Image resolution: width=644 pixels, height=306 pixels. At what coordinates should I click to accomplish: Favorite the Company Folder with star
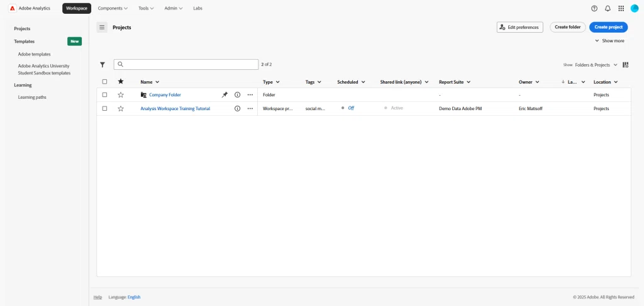[121, 94]
